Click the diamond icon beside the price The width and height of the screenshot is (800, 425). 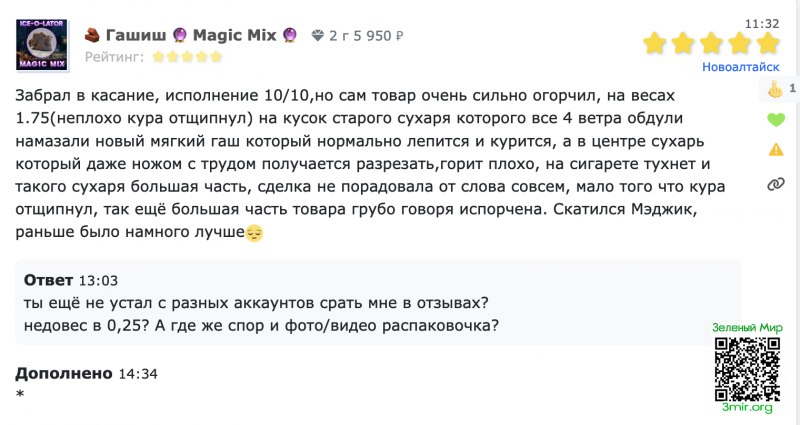point(317,36)
